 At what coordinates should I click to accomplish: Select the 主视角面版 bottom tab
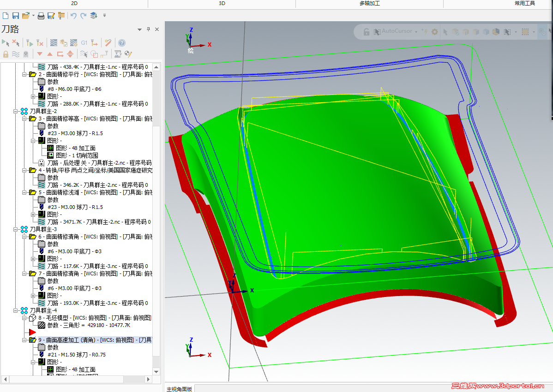pyautogui.click(x=179, y=389)
